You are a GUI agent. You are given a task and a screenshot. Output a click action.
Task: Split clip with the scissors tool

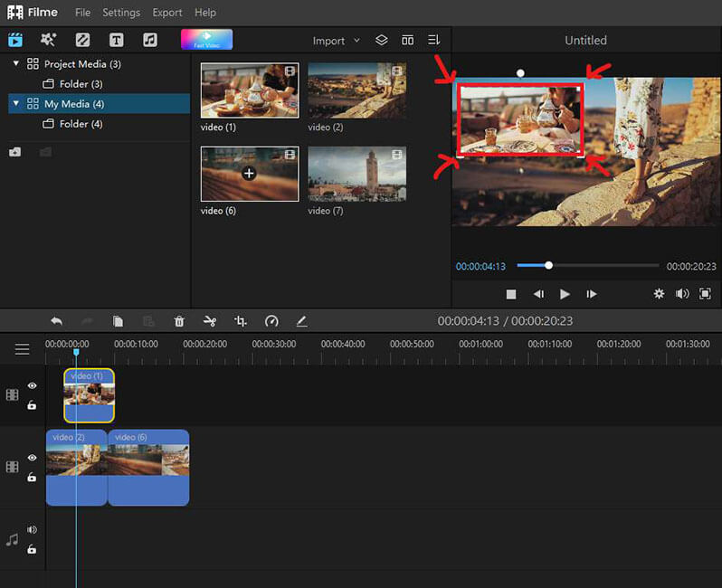(x=210, y=321)
